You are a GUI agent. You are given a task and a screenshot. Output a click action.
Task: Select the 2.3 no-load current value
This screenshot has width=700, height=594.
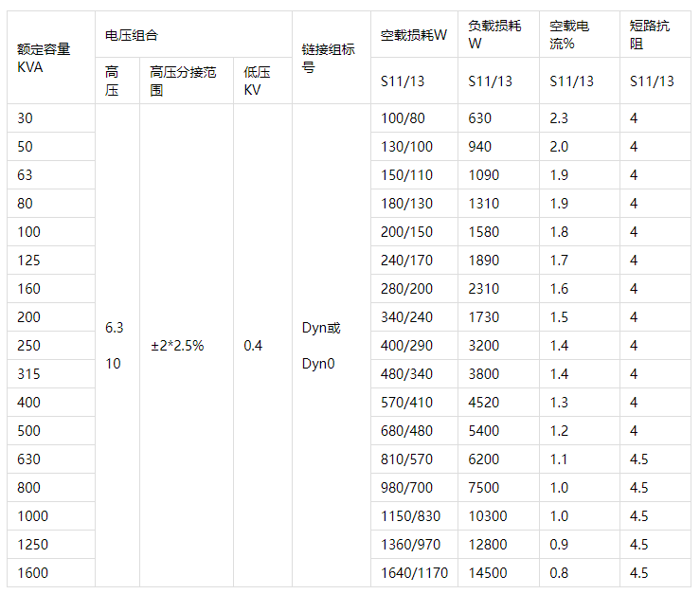(x=559, y=118)
